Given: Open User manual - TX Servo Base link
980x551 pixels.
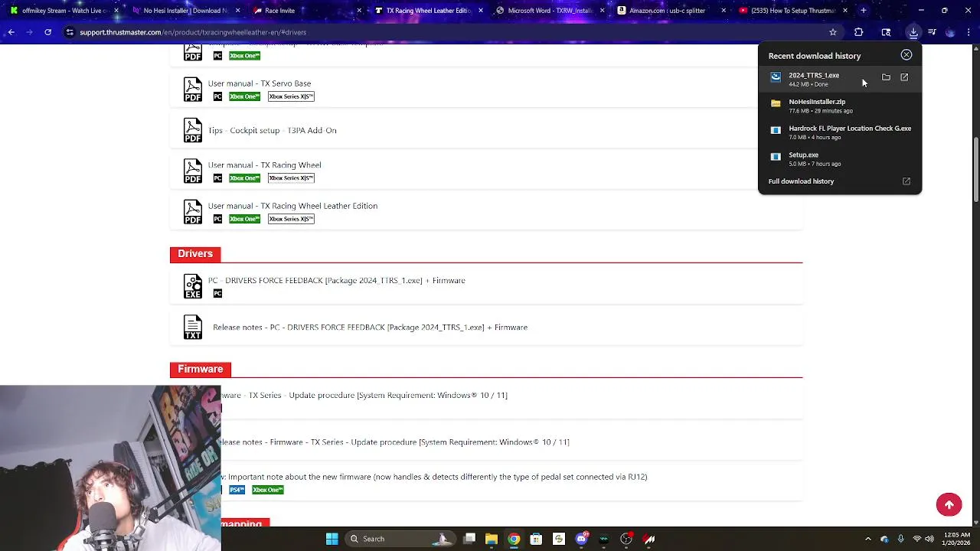Looking at the screenshot, I should click(x=260, y=83).
